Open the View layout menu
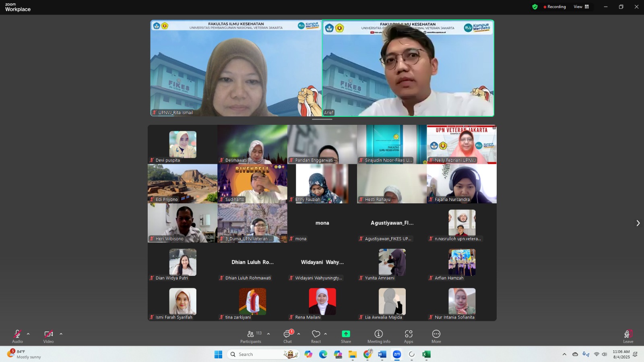 (x=581, y=7)
